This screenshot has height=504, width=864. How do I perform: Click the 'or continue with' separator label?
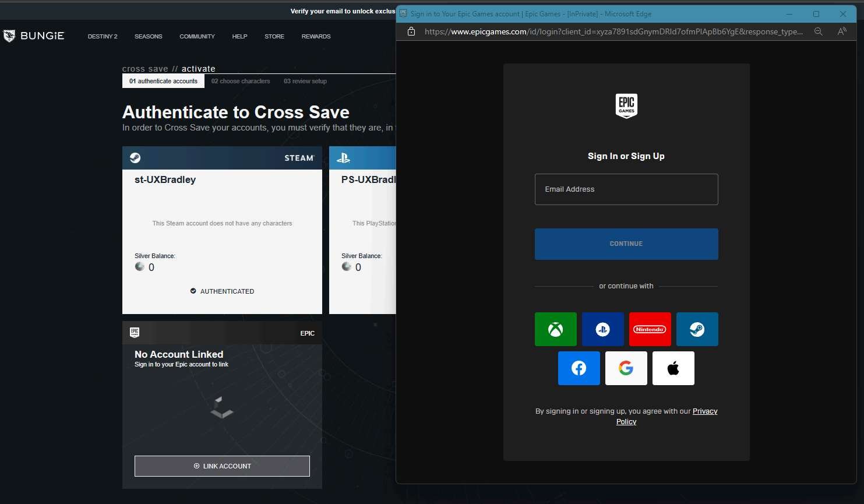[x=626, y=286]
